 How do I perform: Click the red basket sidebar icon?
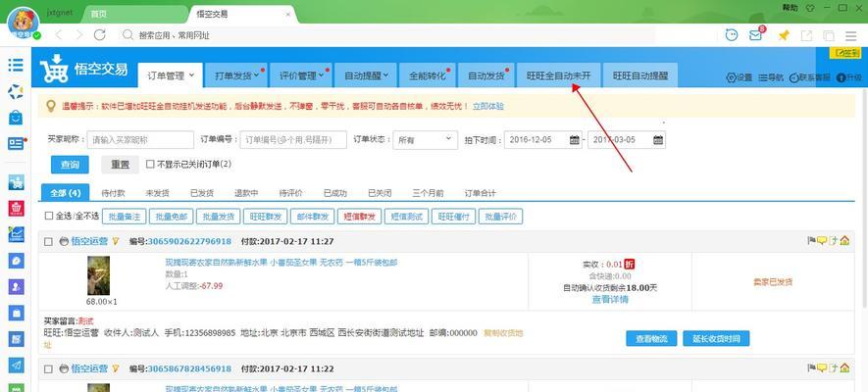tap(16, 208)
